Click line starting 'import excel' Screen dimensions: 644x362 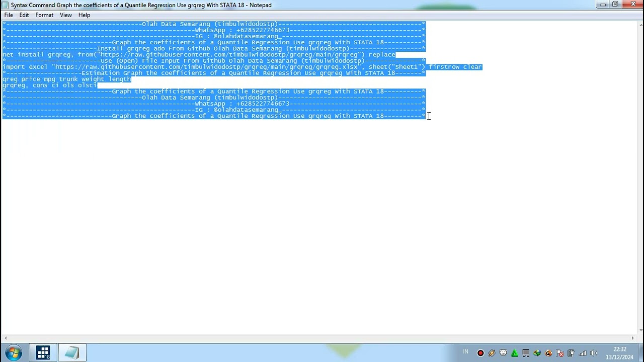[x=242, y=67]
